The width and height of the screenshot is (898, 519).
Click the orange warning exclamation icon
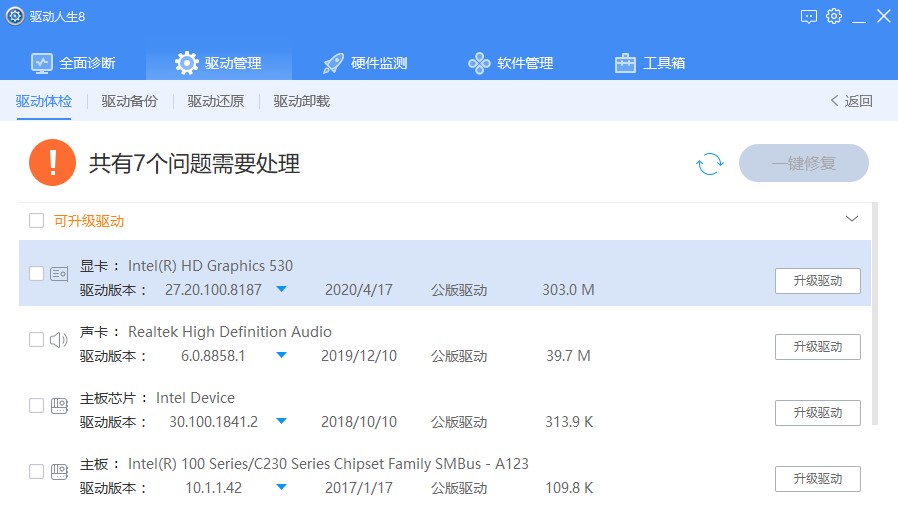point(53,163)
